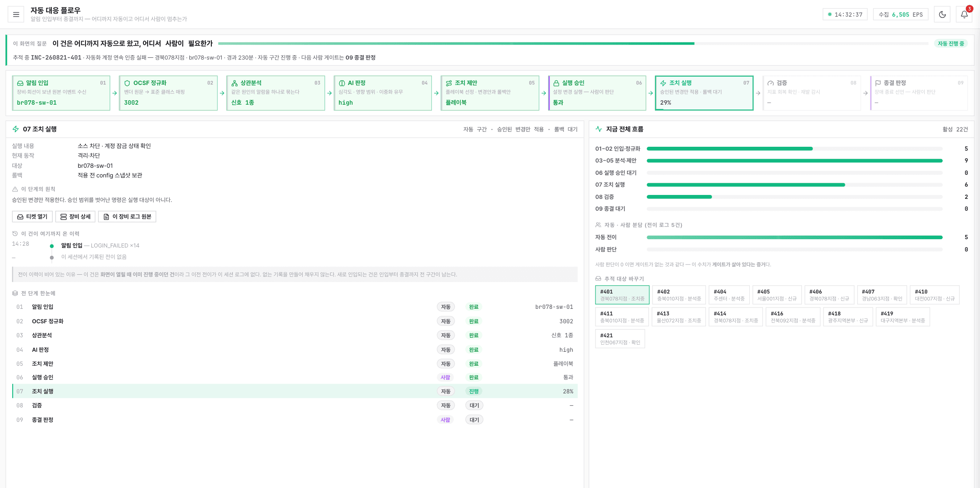Click the gauge icon on 검증 card
The image size is (980, 488).
(771, 83)
